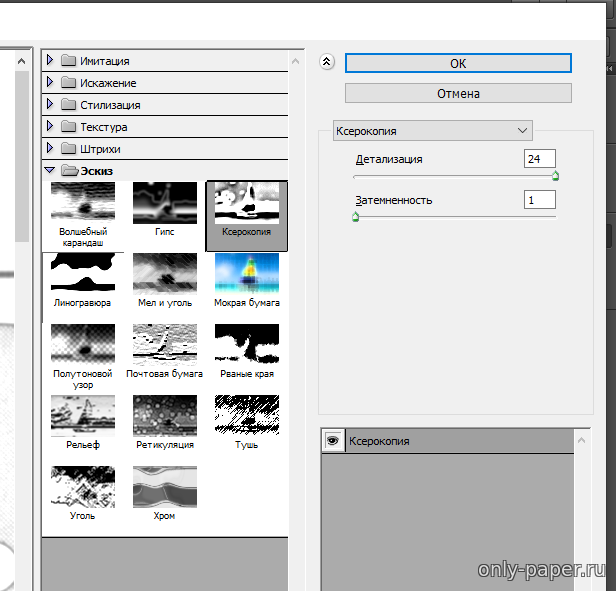
Task: Select the Волшебный карандаш filter thumbnail
Action: pos(83,203)
